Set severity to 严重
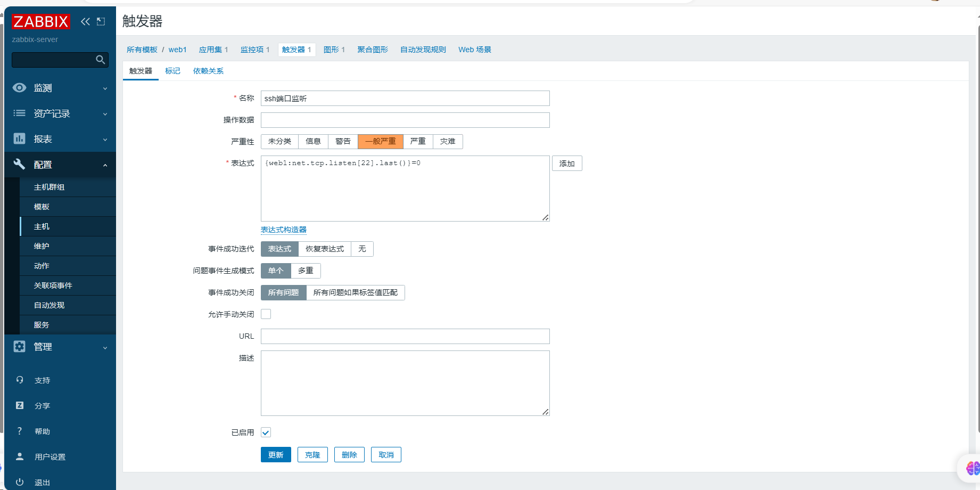Viewport: 980px width, 490px height. (x=418, y=141)
